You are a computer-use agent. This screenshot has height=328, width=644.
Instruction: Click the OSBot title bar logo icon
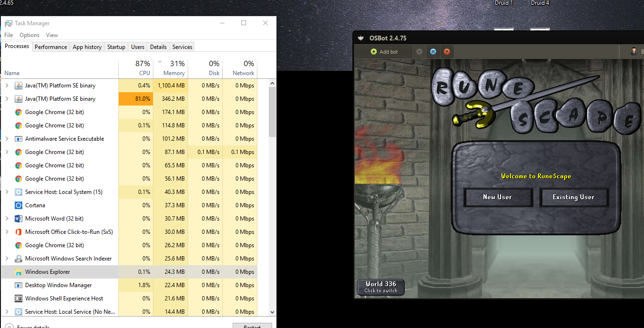(x=361, y=38)
